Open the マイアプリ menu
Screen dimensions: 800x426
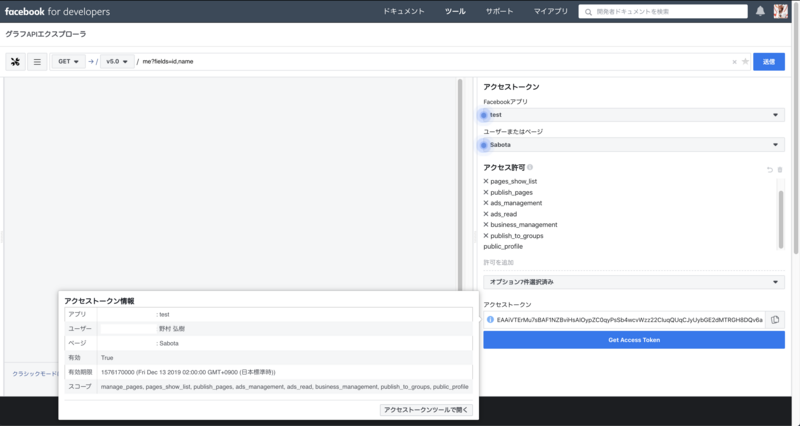551,11
